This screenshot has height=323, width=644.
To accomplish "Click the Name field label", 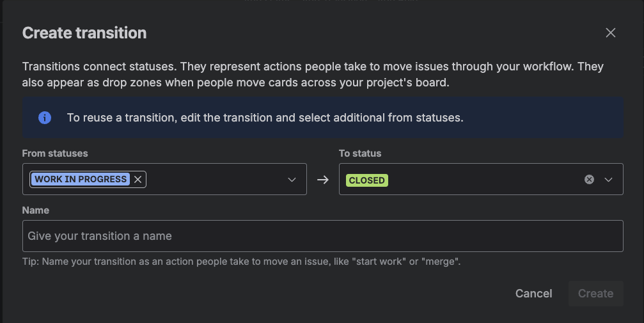I will coord(36,210).
